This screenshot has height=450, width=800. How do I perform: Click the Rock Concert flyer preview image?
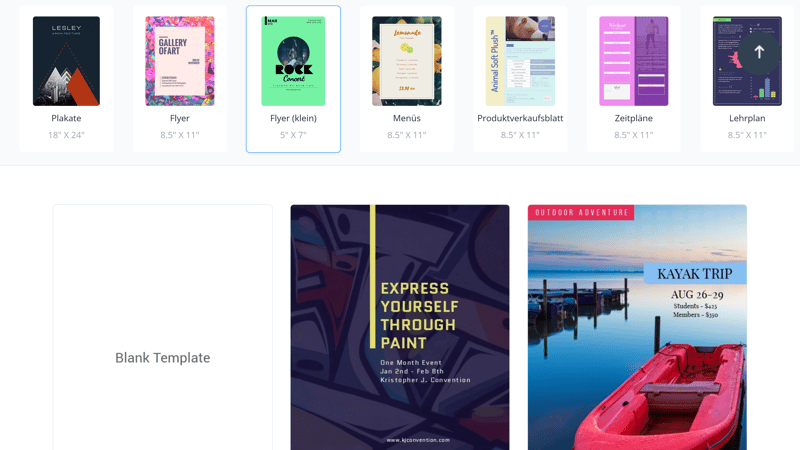tap(293, 61)
